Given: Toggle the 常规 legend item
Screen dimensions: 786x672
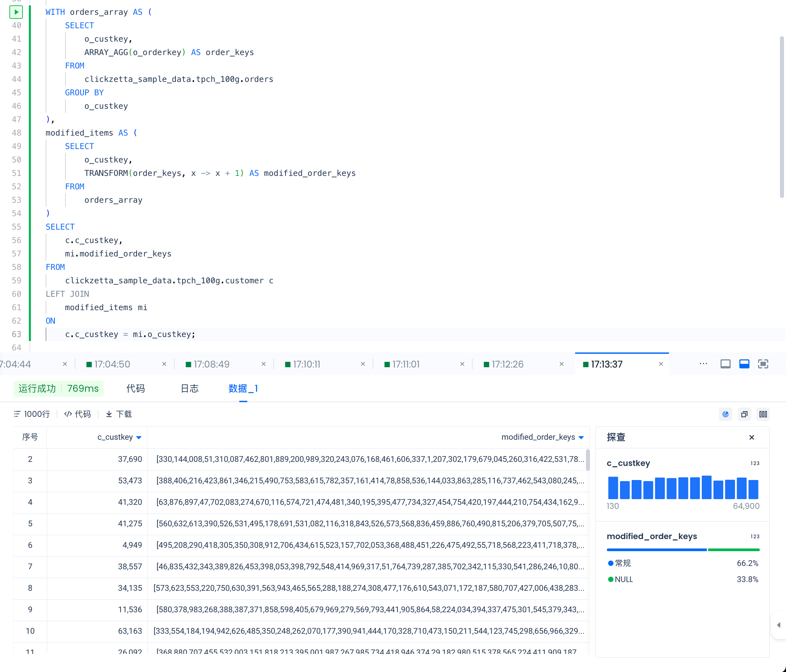Looking at the screenshot, I should [x=623, y=563].
